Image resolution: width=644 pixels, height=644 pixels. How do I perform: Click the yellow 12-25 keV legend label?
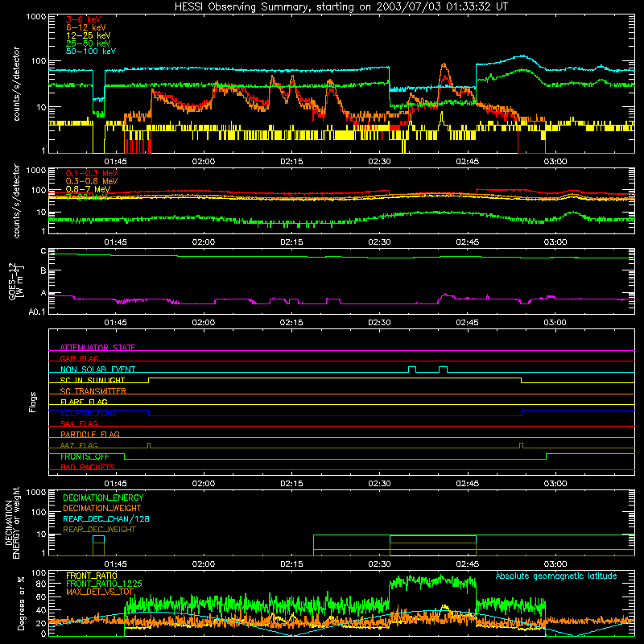(x=89, y=35)
